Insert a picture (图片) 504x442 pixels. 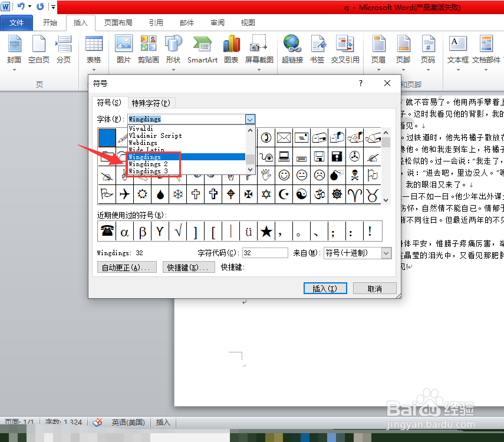[x=124, y=50]
